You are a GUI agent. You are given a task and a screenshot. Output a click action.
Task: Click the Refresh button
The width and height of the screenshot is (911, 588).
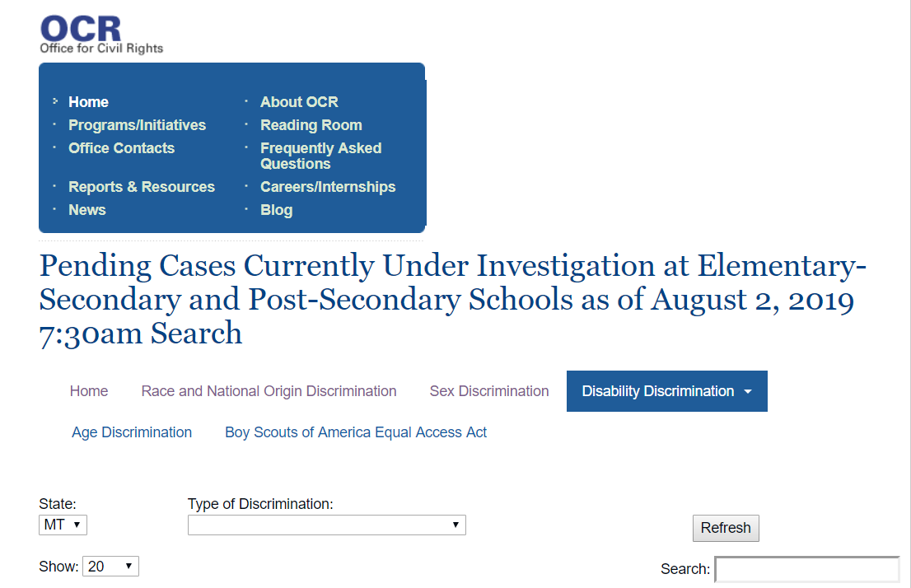tap(726, 528)
